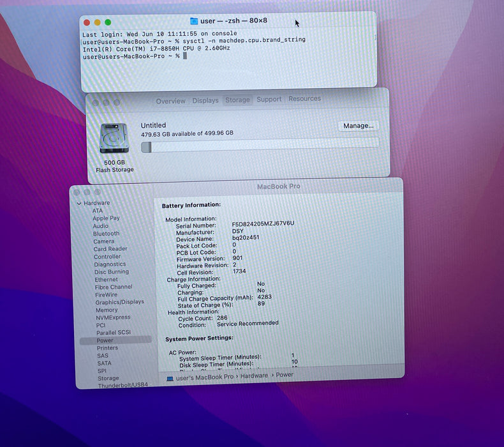
Task: Click the hard drive icon in Storage window
Action: tap(114, 139)
